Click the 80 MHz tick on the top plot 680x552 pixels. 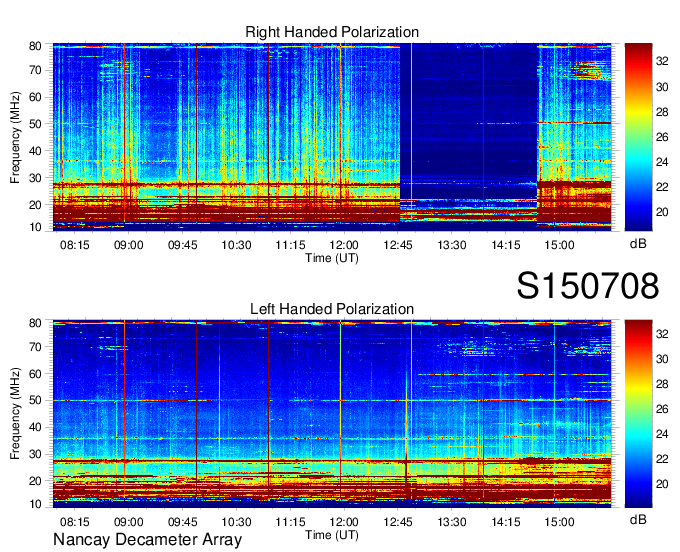click(35, 46)
